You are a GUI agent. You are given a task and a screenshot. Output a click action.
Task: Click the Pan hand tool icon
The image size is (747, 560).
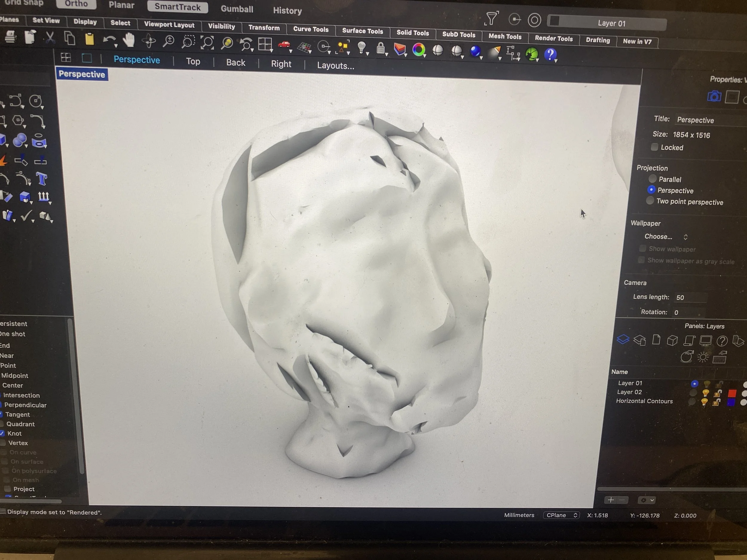[x=129, y=40]
